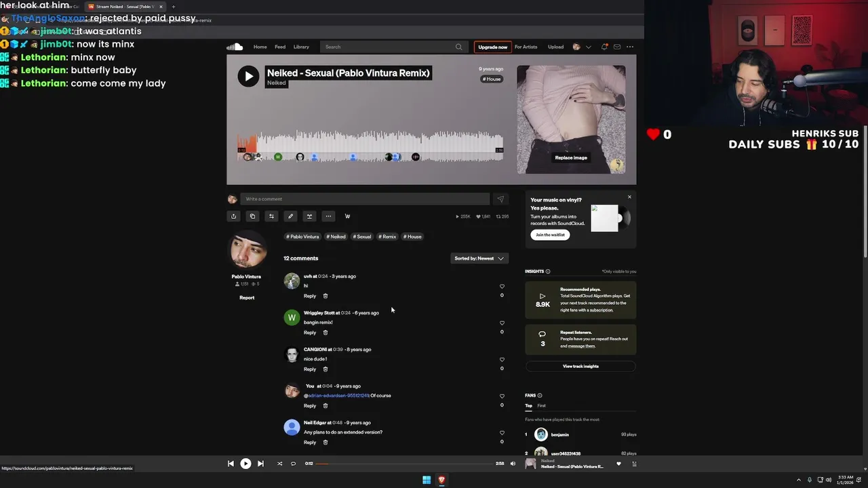Click the # Pablo Vintura tag
Viewport: 868px width, 488px height.
pos(302,237)
